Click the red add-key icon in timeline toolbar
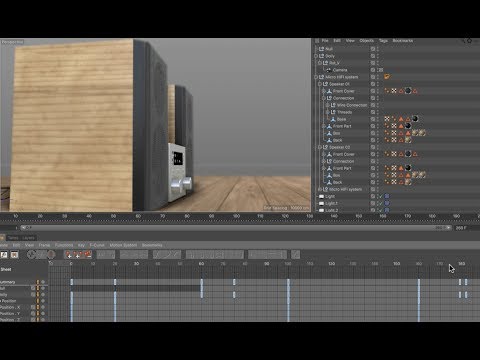This screenshot has height=360, width=480. (x=69, y=255)
